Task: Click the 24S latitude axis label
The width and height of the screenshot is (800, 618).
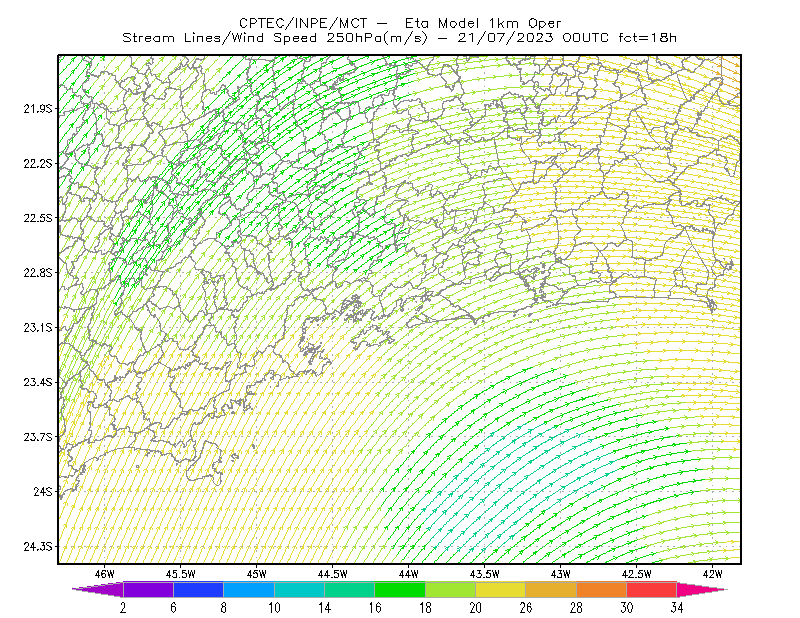Action: click(42, 491)
